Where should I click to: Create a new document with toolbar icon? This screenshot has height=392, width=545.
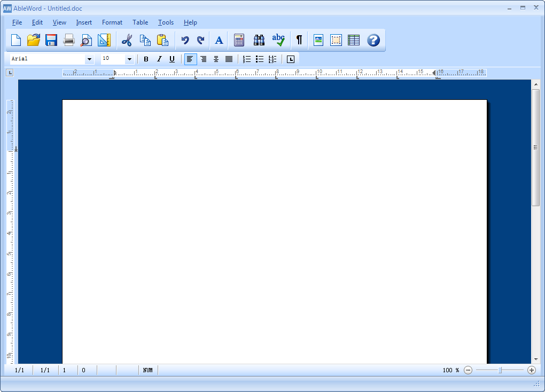16,40
